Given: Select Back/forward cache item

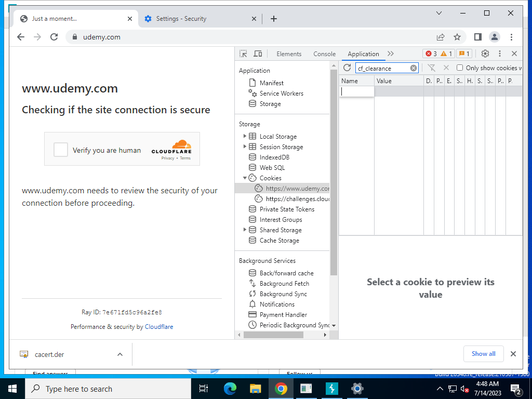Looking at the screenshot, I should click(x=286, y=273).
